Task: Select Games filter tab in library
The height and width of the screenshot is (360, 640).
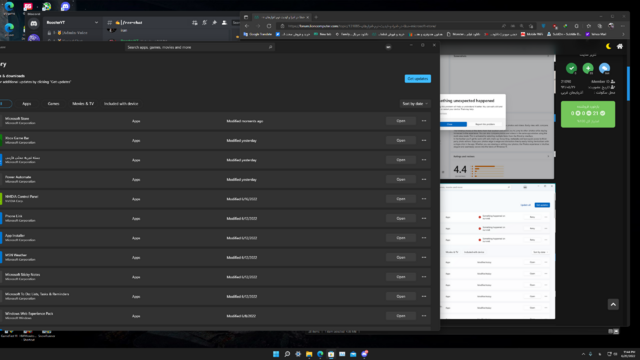Action: click(53, 104)
